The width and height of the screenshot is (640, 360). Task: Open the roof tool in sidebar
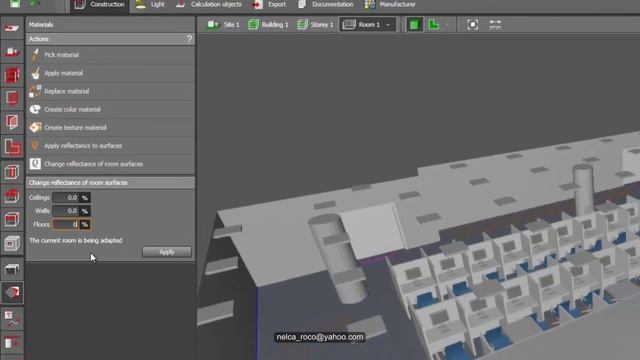(x=12, y=196)
